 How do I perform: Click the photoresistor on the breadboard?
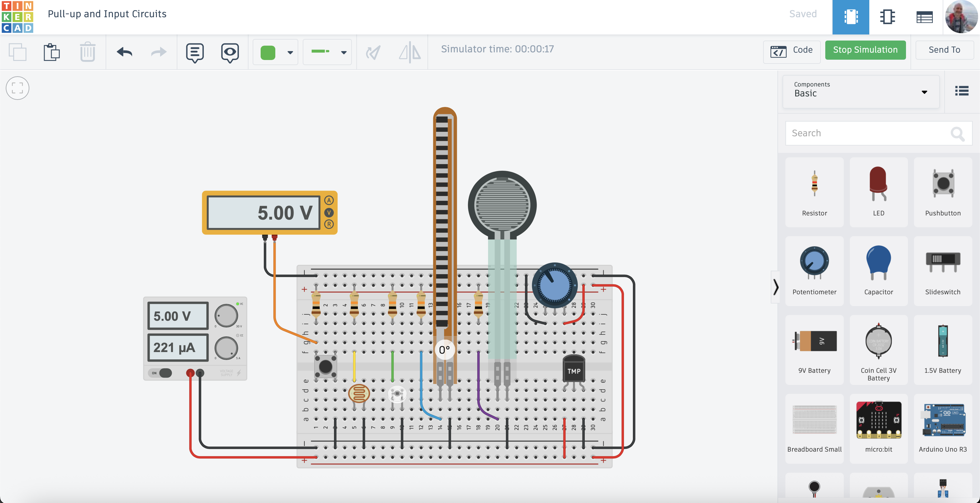(x=359, y=394)
